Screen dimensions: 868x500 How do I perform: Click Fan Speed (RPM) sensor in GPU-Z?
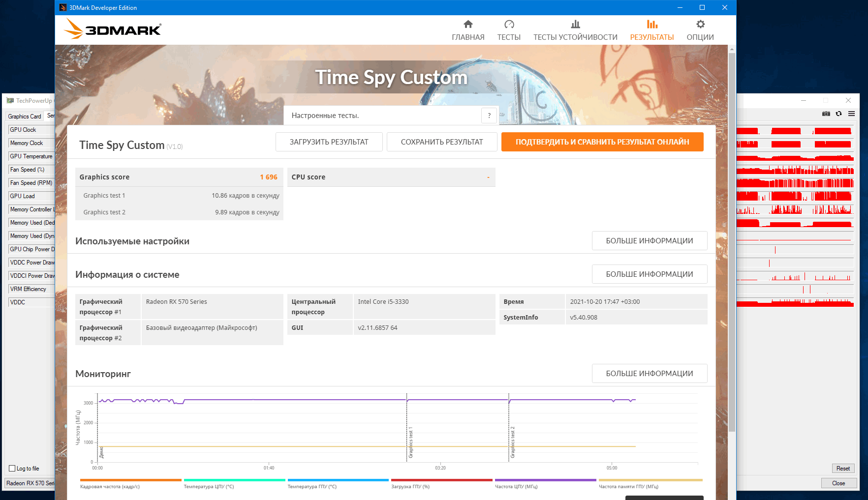point(31,183)
